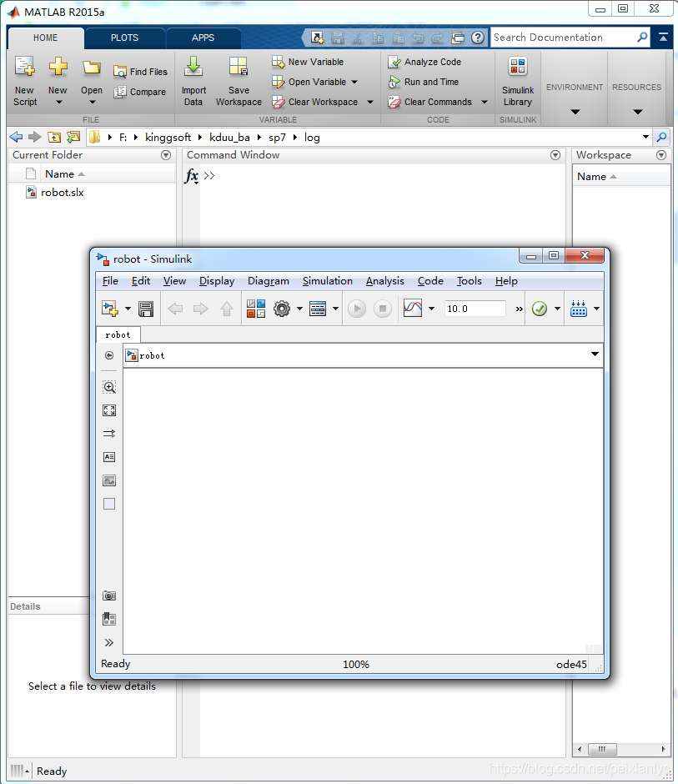The width and height of the screenshot is (678, 784).
Task: Click the simulation stop time field showing 10.0
Action: tap(474, 308)
